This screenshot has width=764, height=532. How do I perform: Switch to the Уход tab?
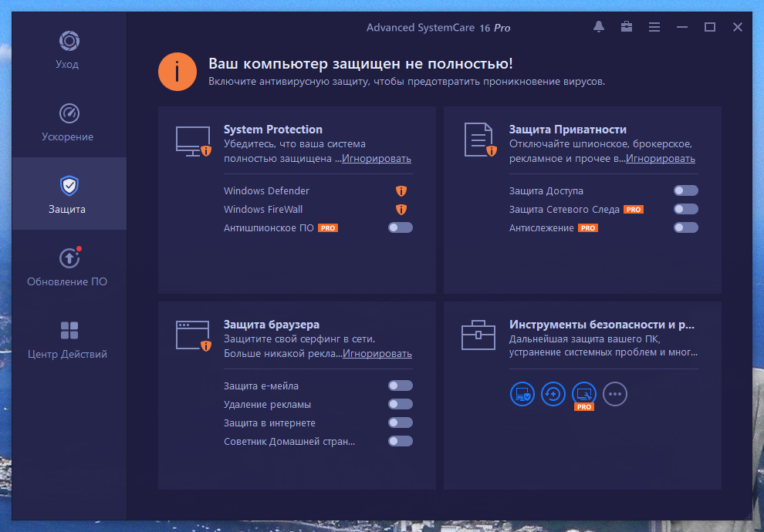[69, 49]
